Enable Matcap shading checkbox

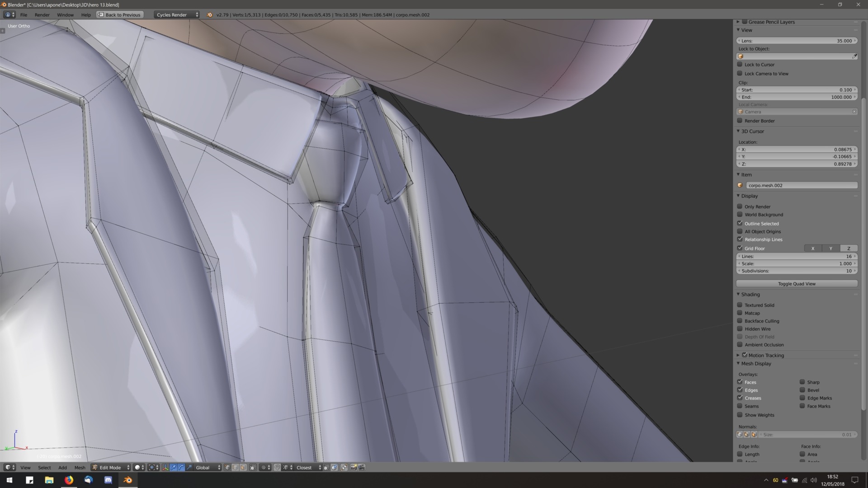point(740,313)
